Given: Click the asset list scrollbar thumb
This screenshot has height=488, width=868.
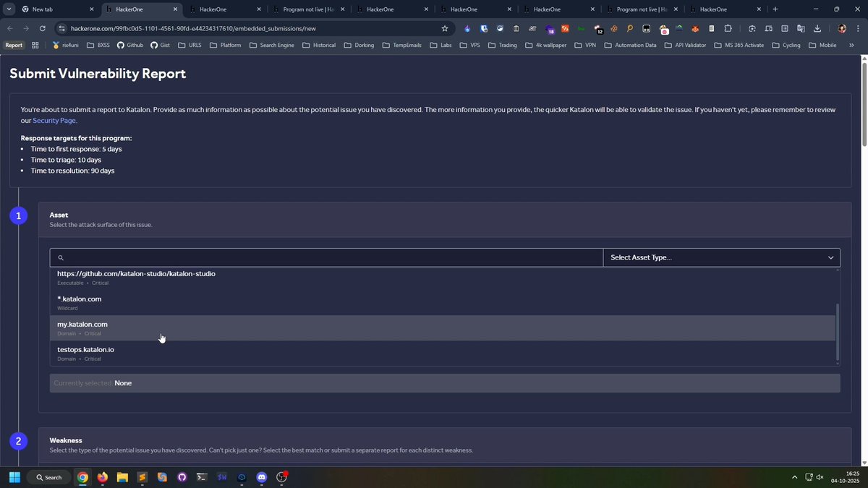Looking at the screenshot, I should pos(838,331).
